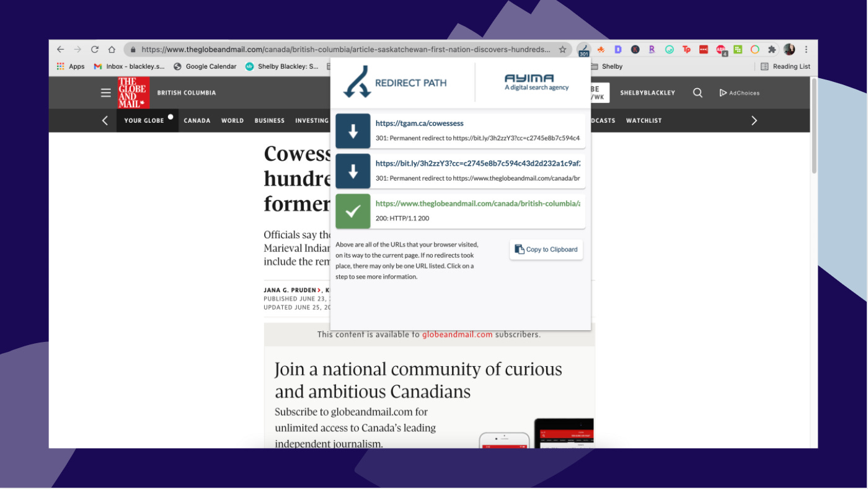Open the red password dots extension icon
The image size is (868, 489).
coord(704,50)
